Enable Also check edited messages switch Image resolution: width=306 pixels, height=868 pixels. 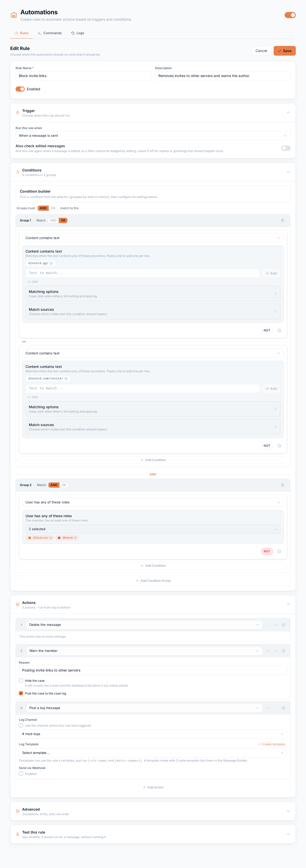pyautogui.click(x=286, y=148)
